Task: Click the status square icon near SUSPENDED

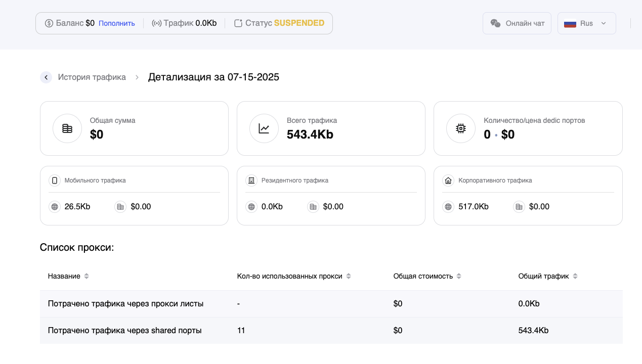Action: pyautogui.click(x=238, y=23)
